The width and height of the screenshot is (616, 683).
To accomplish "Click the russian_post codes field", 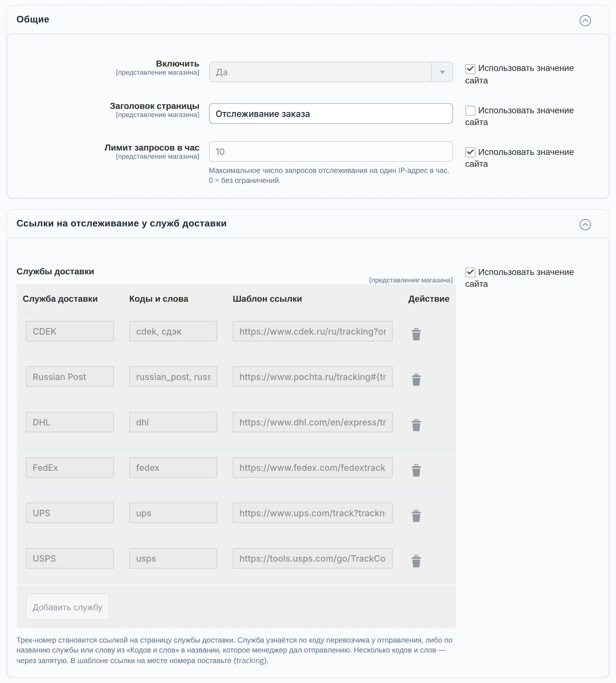I will (x=173, y=377).
